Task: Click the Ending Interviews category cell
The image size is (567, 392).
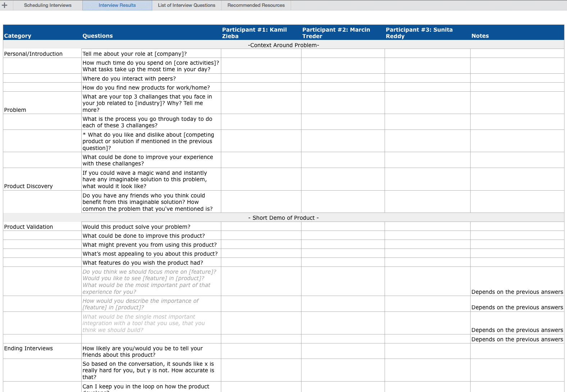Action: coord(42,351)
